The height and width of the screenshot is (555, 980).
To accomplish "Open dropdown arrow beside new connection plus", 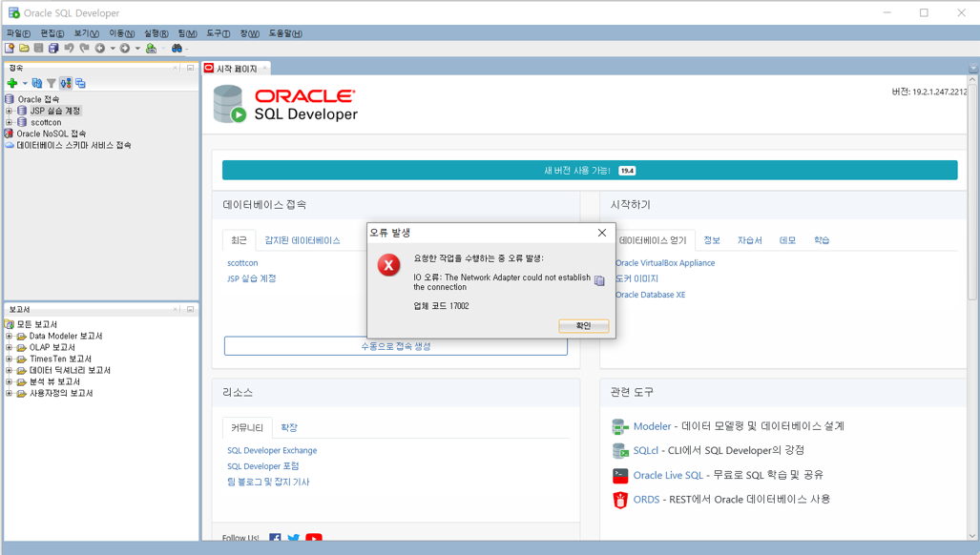I will coord(25,83).
